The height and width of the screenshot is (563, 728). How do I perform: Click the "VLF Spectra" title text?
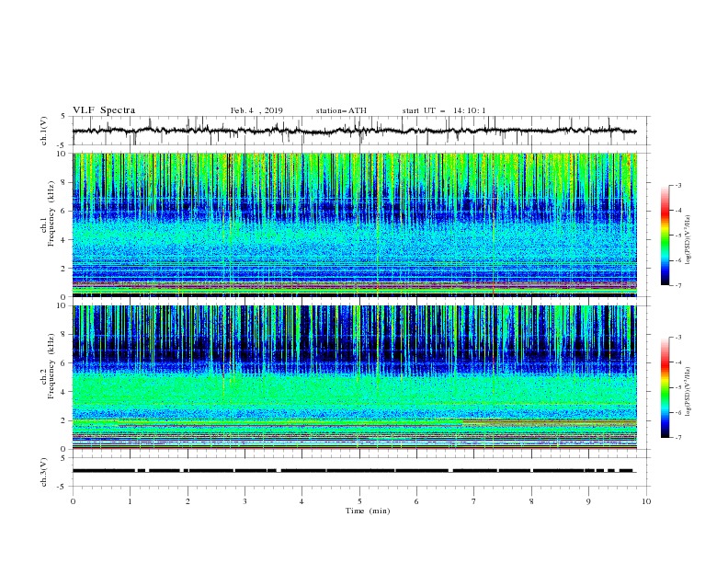click(x=104, y=110)
